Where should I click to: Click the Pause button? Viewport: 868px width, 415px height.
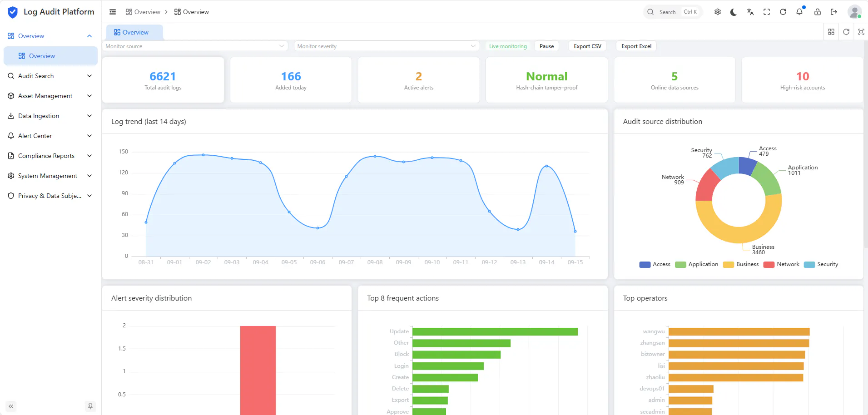coord(546,46)
